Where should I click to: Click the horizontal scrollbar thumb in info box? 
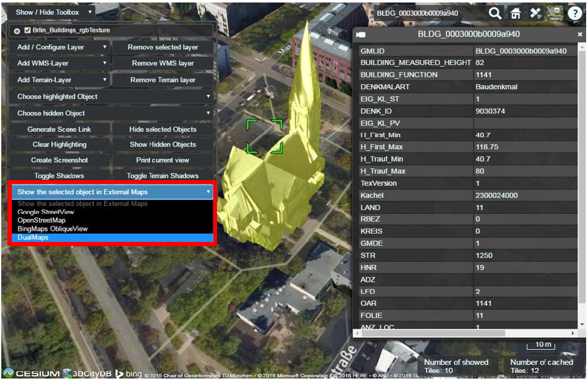[x=433, y=333]
